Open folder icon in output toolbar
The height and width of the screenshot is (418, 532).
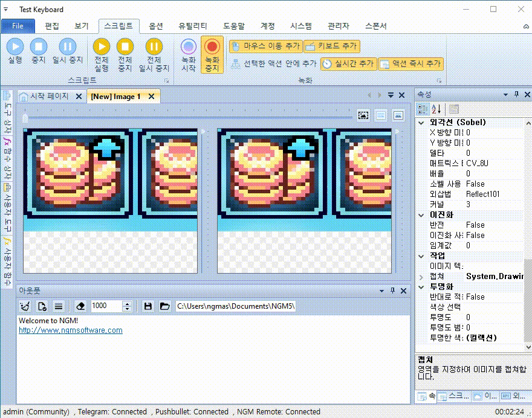[x=164, y=306]
